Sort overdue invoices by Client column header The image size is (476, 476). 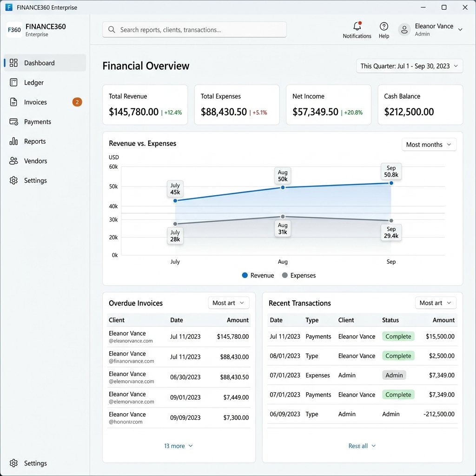[x=117, y=320]
